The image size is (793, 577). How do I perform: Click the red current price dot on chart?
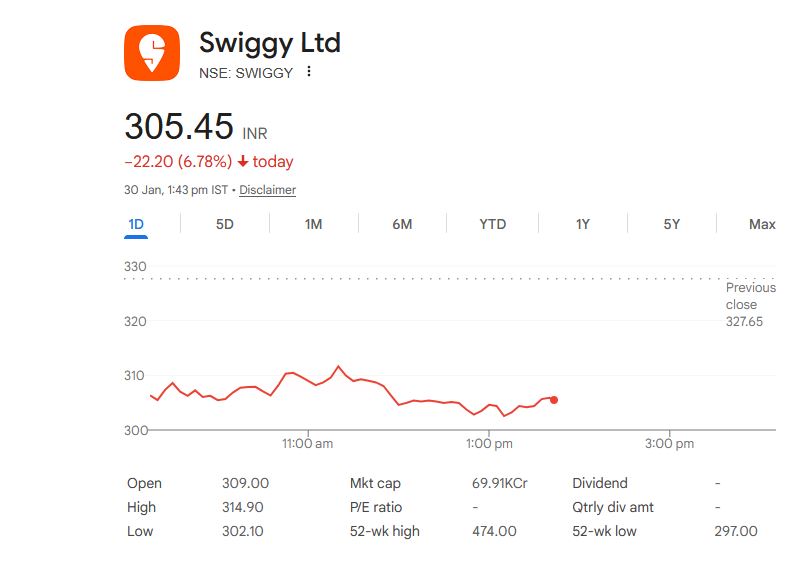pos(554,400)
